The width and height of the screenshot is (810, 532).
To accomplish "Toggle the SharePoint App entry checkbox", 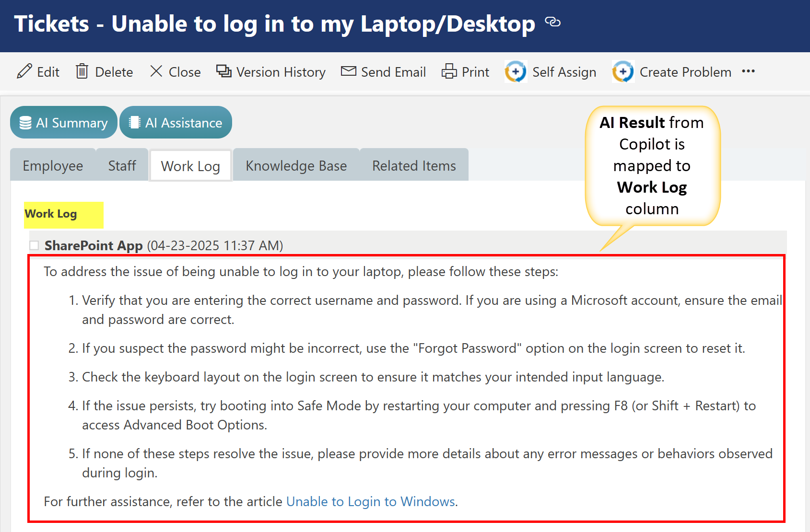I will pos(34,245).
